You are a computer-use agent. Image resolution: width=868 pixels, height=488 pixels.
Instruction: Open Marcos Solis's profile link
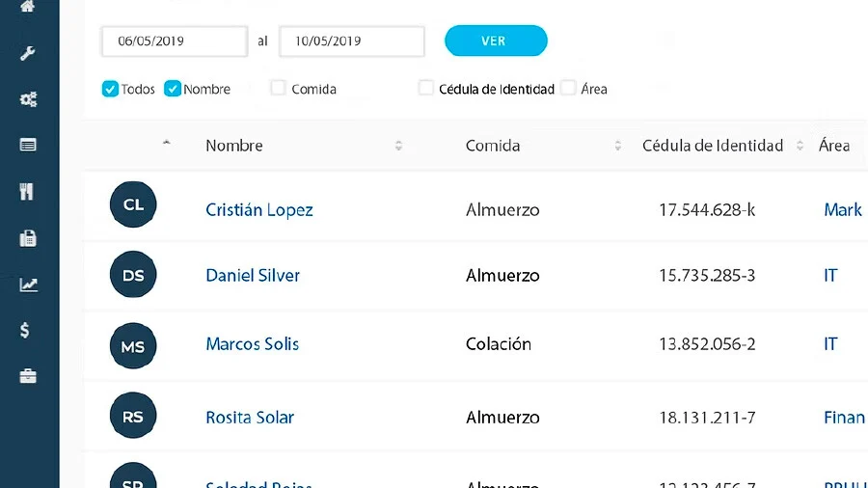(x=253, y=344)
